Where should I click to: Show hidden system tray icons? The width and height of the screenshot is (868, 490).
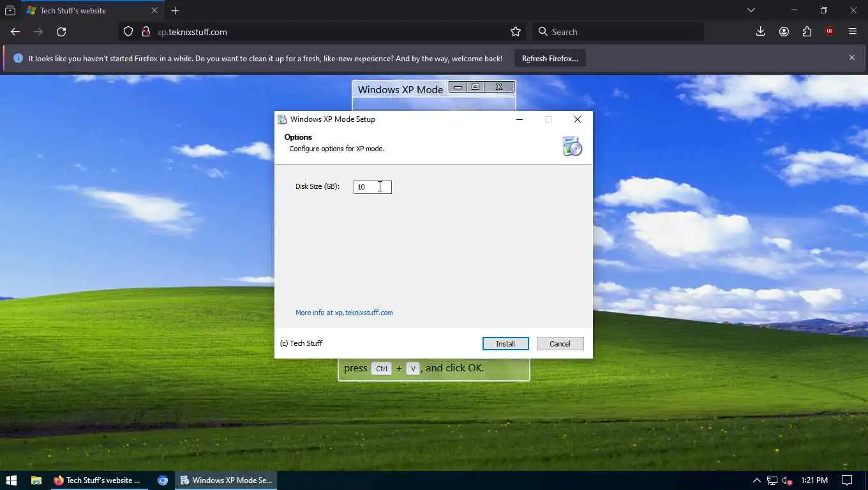(756, 480)
